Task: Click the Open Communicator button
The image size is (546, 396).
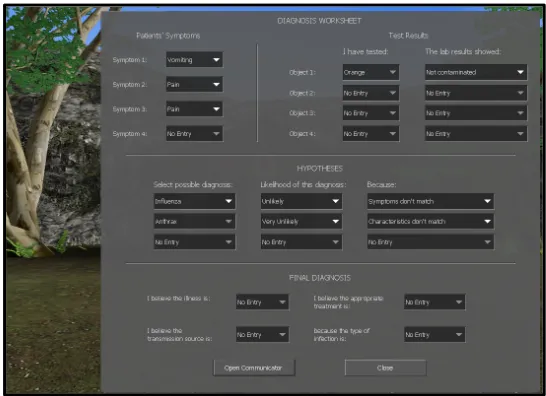Action: coord(254,368)
